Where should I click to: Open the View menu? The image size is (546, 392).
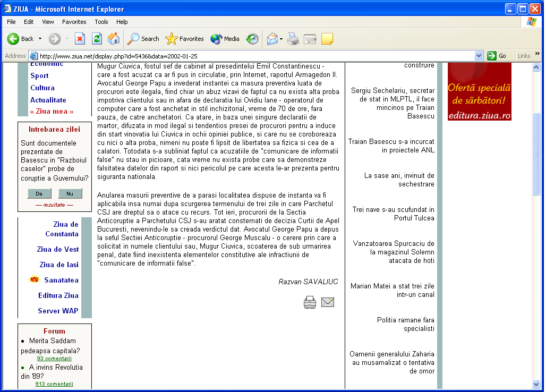coord(48,22)
